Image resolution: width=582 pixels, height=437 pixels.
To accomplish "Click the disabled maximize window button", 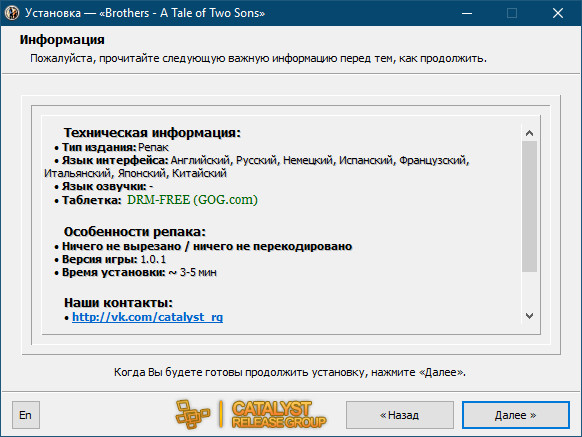I will tap(512, 13).
